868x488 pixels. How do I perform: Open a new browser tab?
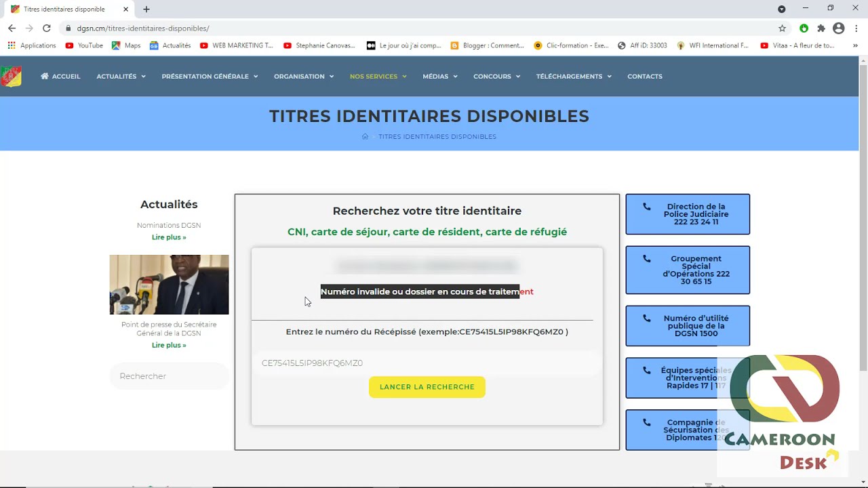click(x=146, y=9)
